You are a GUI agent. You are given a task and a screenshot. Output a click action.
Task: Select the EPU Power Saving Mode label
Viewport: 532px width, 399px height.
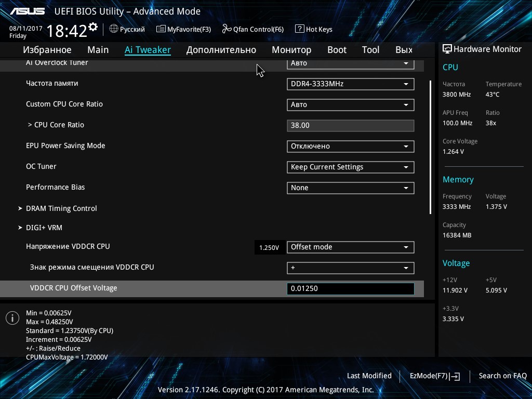[x=65, y=145]
